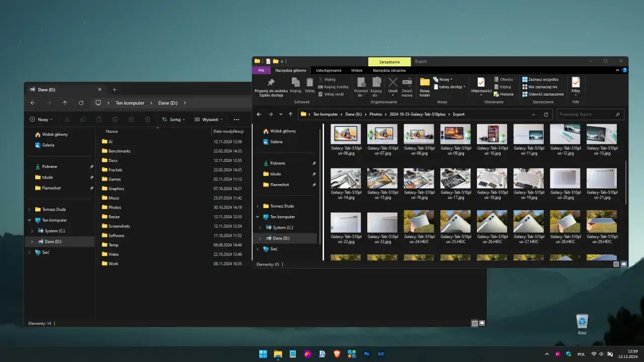Switch to details view in Export window
644x362 pixels.
pos(616,264)
